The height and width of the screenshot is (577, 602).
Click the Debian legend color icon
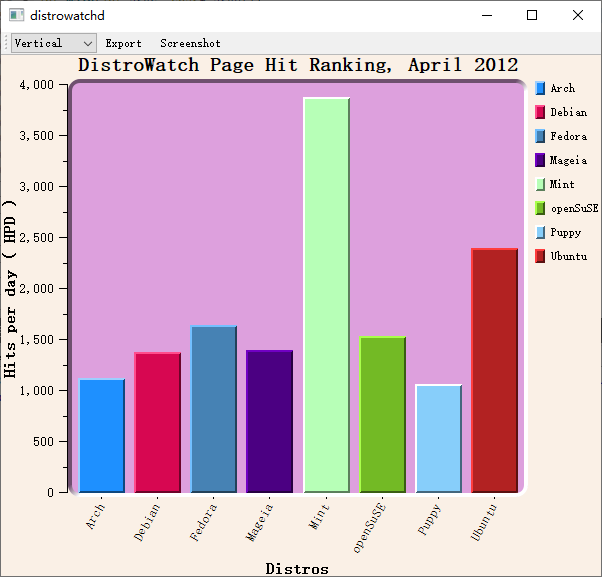[540, 113]
